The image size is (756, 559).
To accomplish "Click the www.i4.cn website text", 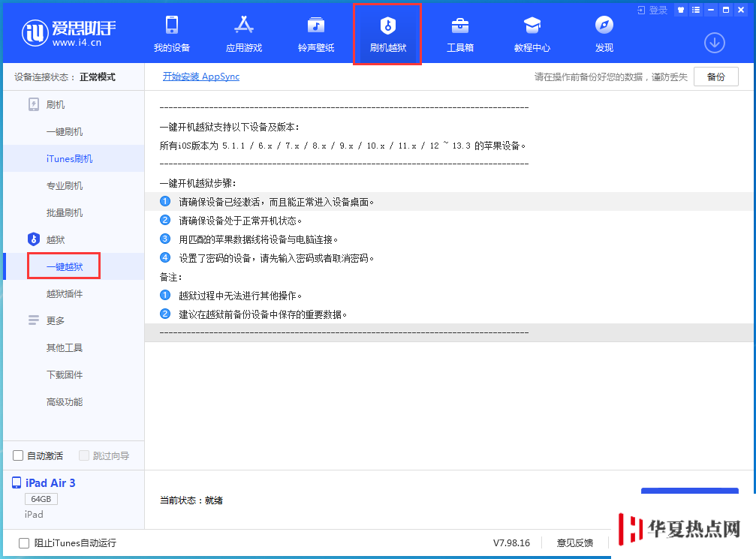I will (x=77, y=43).
